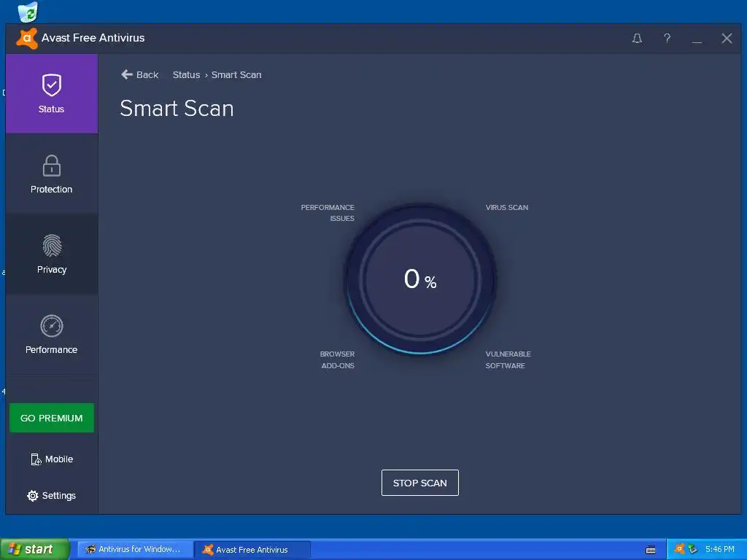Click the Windows start button

(34, 549)
